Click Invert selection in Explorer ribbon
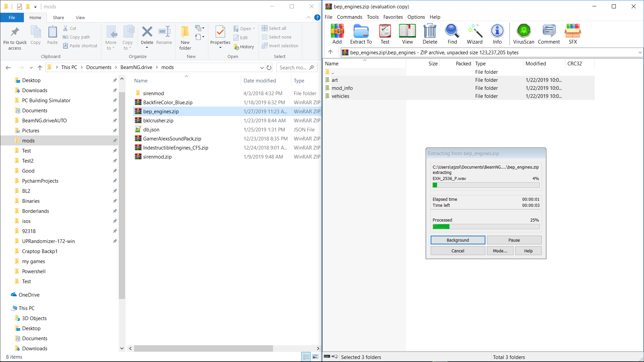This screenshot has width=644, height=362. [x=280, y=46]
